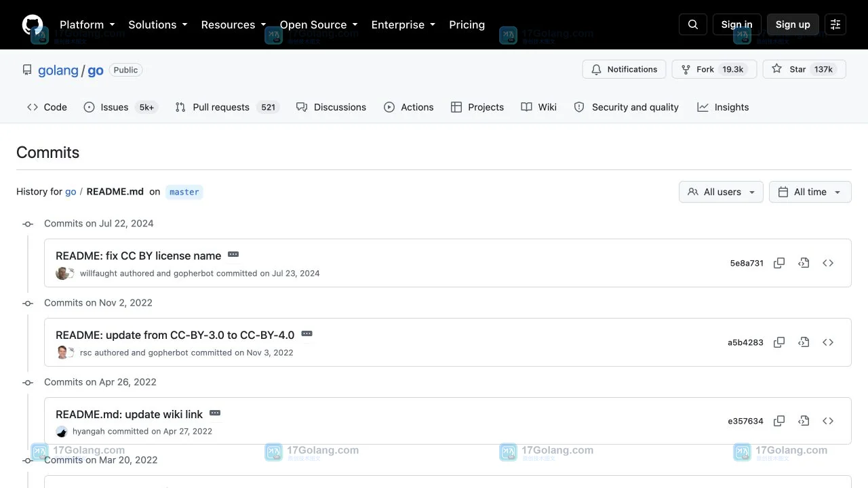The image size is (868, 488).
Task: Browse the repository at commit e357634
Action: pyautogui.click(x=828, y=421)
